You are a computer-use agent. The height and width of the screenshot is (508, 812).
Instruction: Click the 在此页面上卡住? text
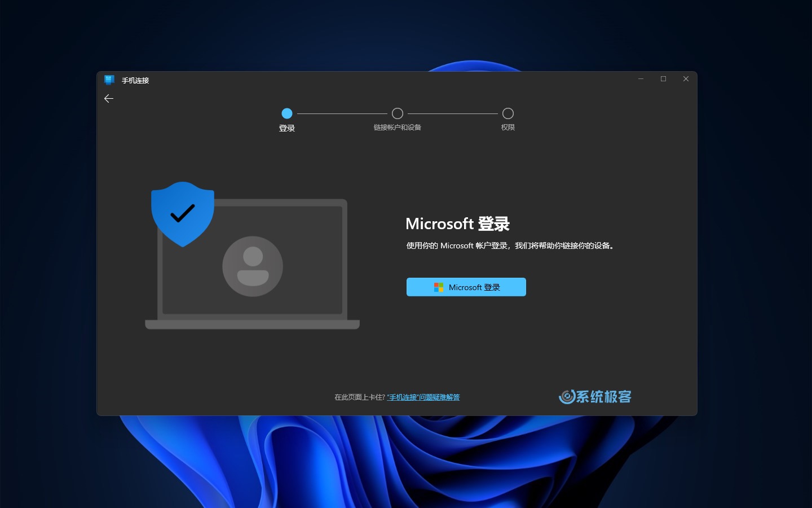pyautogui.click(x=360, y=397)
